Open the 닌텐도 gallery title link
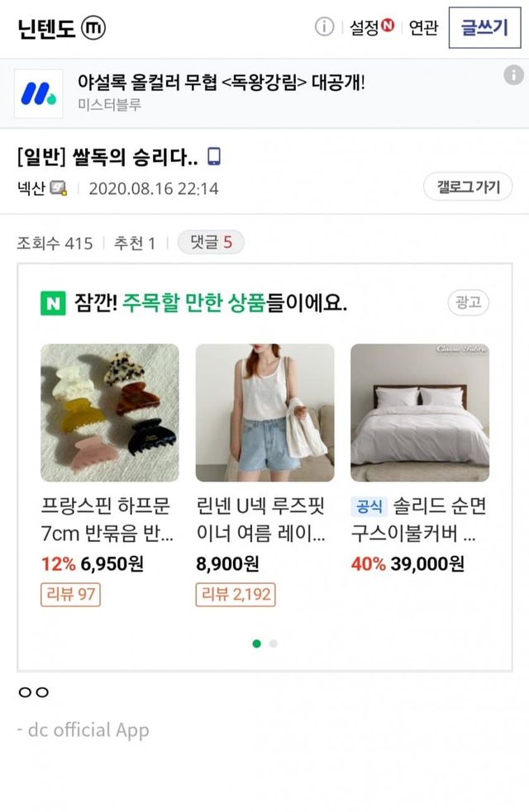This screenshot has width=529, height=812. coord(46,28)
